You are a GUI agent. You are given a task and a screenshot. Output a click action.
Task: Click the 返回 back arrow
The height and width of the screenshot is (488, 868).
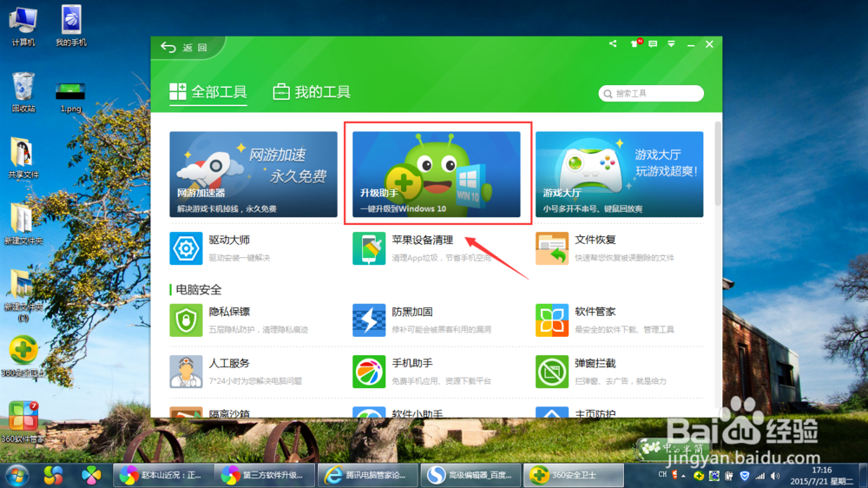(x=168, y=48)
